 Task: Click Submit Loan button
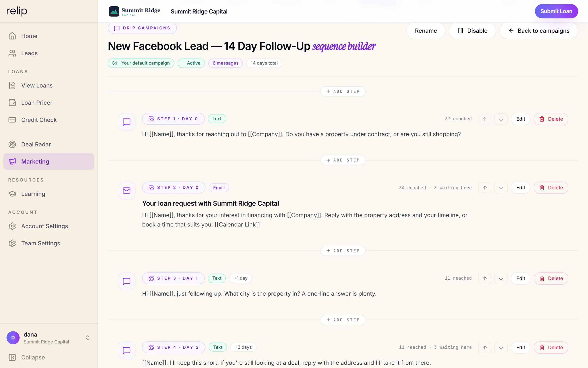[x=556, y=11]
